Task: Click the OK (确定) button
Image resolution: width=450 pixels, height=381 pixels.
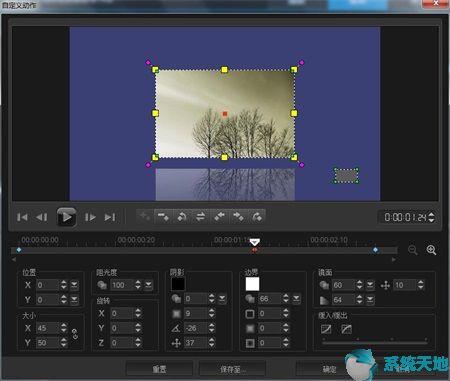Action: coord(329,369)
